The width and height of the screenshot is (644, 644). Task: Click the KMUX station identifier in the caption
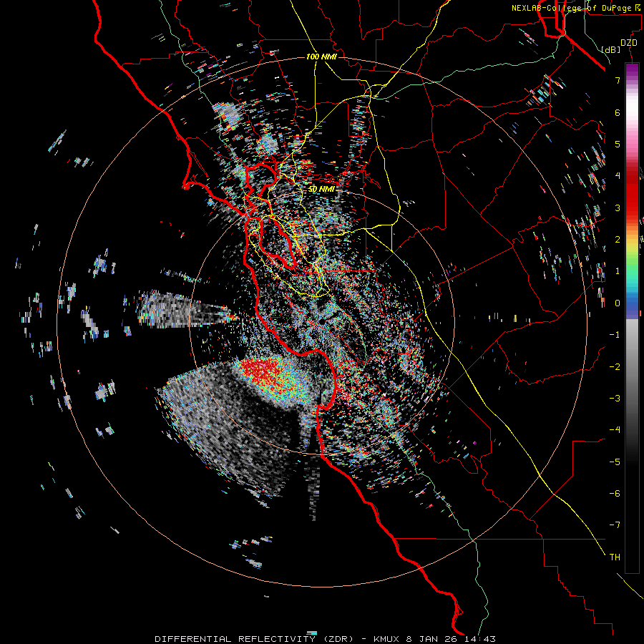click(387, 639)
